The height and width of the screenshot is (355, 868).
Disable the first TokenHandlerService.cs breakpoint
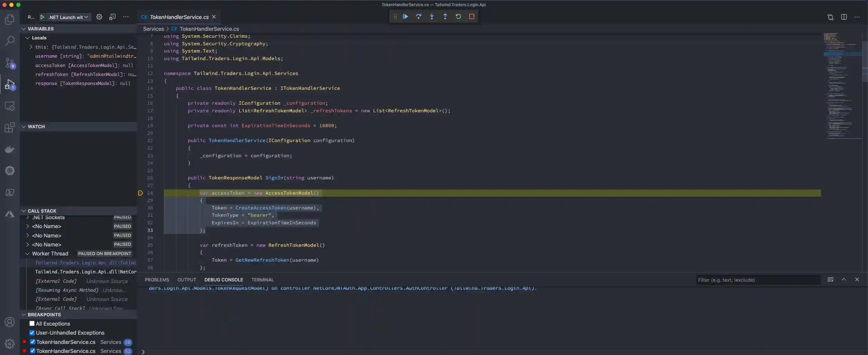[x=33, y=342]
